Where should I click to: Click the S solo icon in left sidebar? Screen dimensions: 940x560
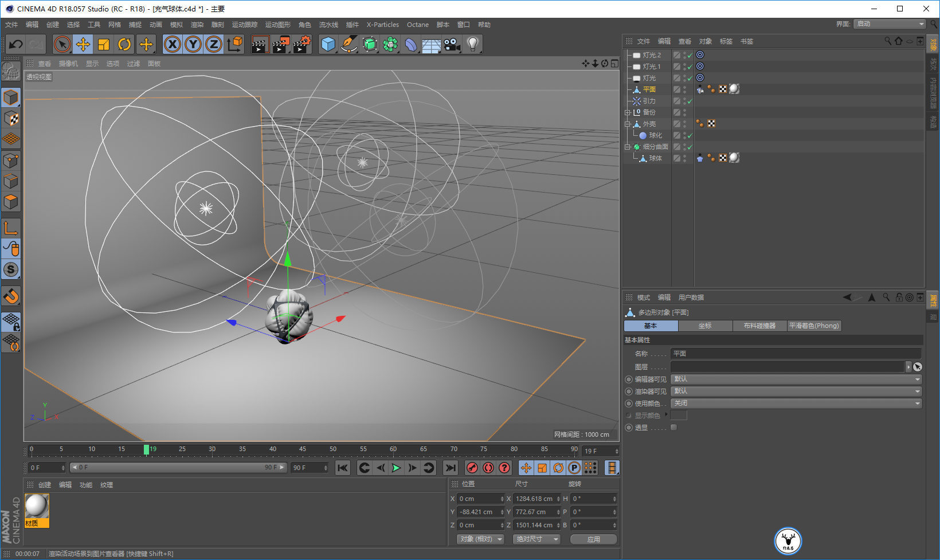[11, 269]
